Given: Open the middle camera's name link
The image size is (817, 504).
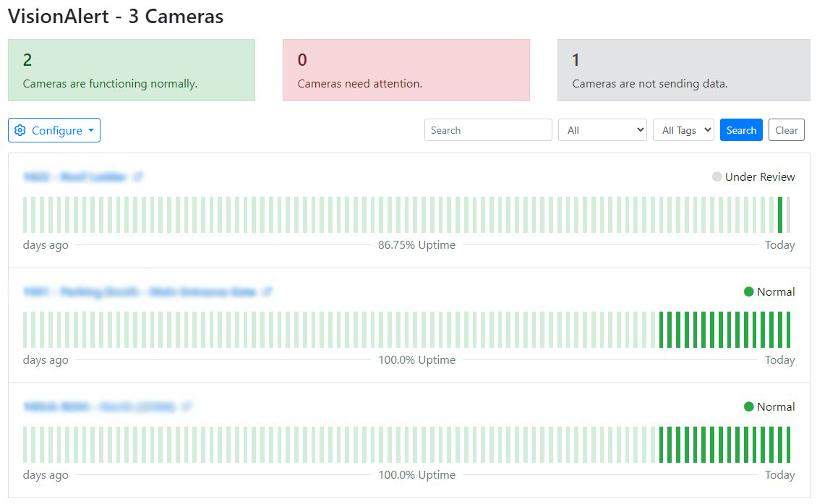Looking at the screenshot, I should tap(140, 292).
